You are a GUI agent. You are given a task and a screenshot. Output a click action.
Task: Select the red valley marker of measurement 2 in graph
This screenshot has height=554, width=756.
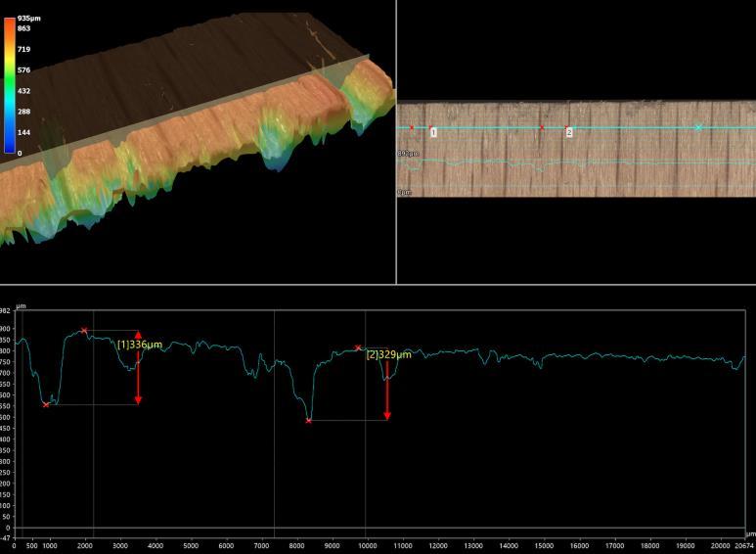[309, 421]
